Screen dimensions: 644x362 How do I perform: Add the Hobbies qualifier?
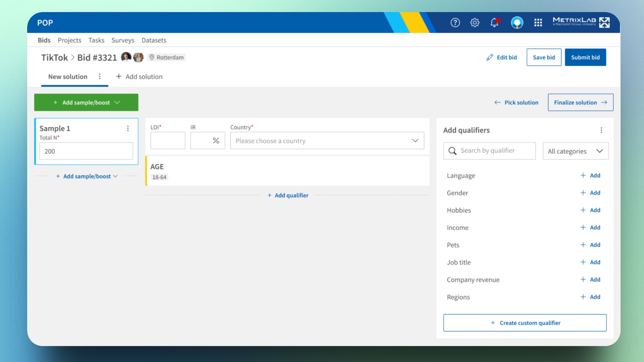[590, 210]
